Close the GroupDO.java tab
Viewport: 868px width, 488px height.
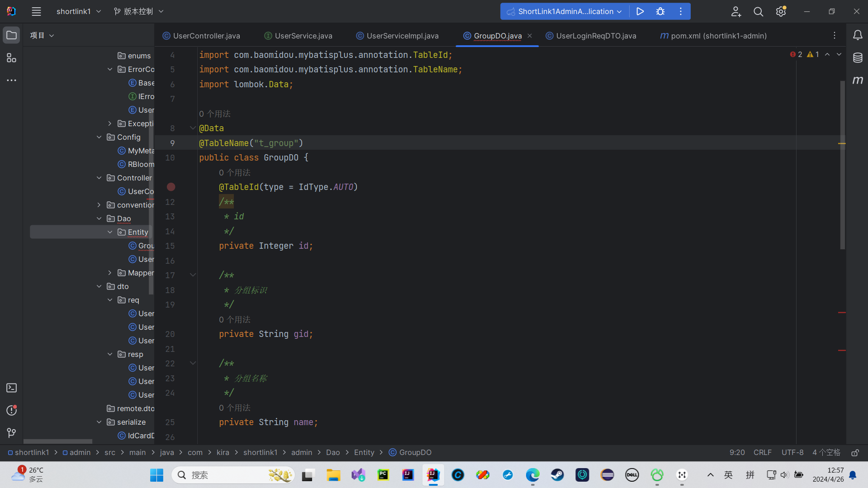point(529,36)
